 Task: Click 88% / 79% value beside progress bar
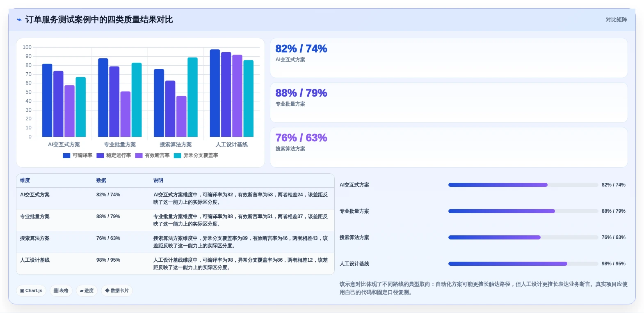click(614, 211)
